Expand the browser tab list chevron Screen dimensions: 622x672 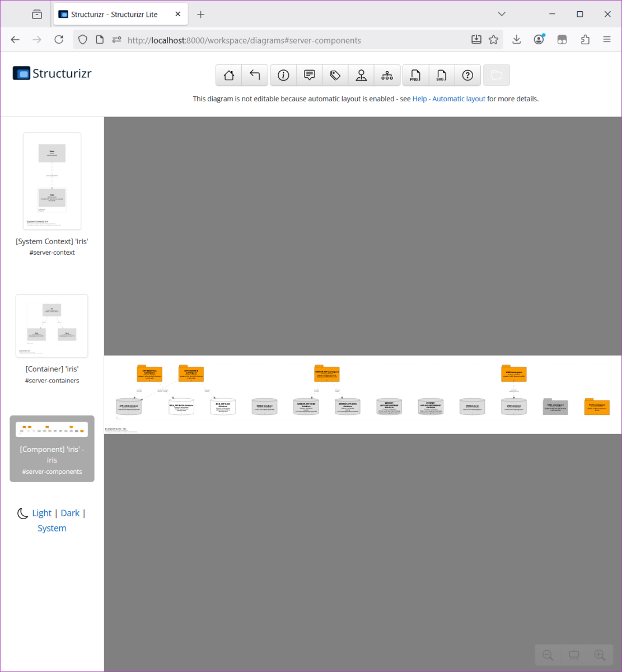click(x=502, y=14)
